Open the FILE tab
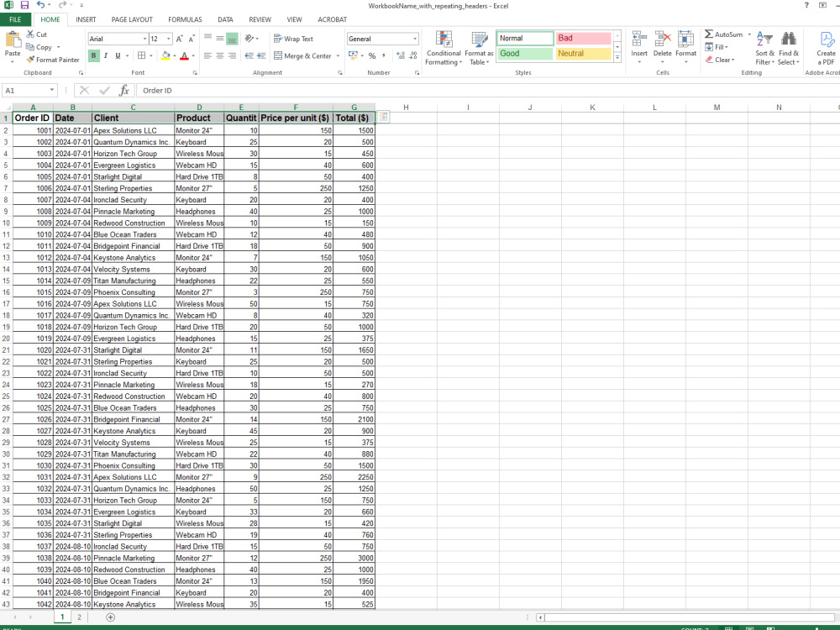Viewport: 840px width, 630px height. [15, 19]
